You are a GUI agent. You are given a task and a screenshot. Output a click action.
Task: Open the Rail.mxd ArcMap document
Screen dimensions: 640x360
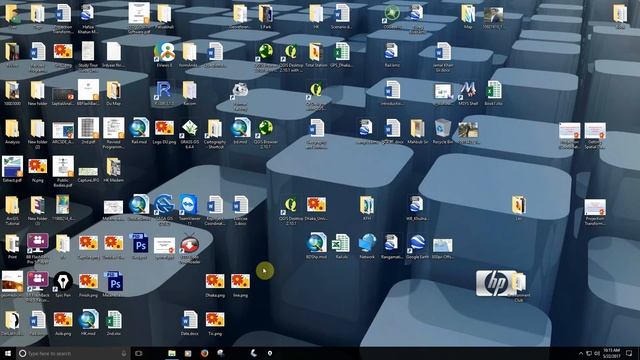coord(139,129)
